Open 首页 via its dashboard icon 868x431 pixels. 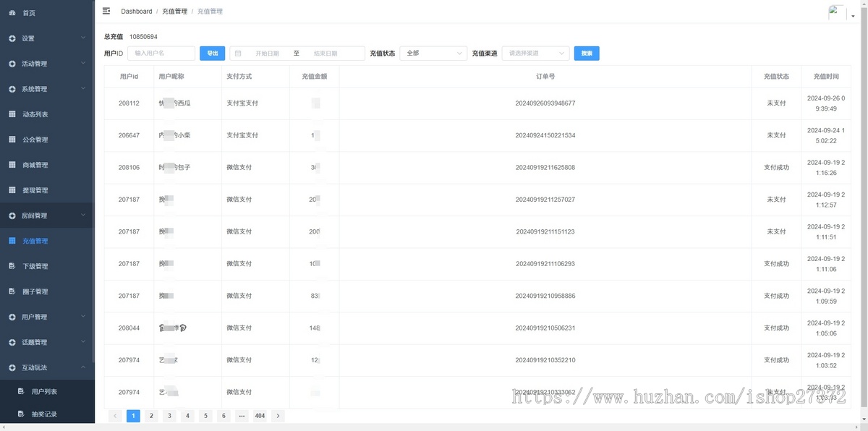[12, 13]
